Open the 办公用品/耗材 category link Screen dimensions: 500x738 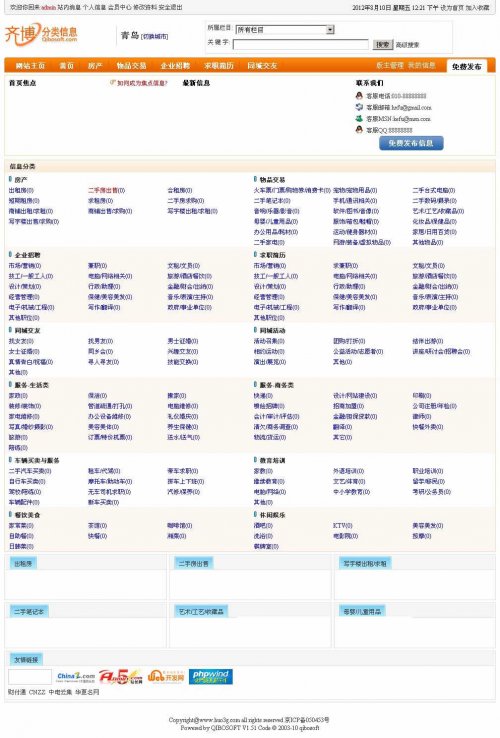click(x=275, y=232)
